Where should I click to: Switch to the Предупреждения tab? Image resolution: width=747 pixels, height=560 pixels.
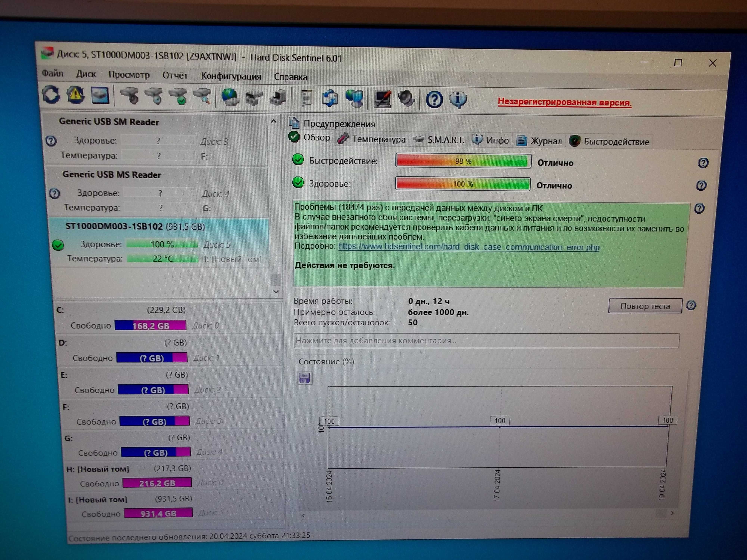(x=333, y=124)
